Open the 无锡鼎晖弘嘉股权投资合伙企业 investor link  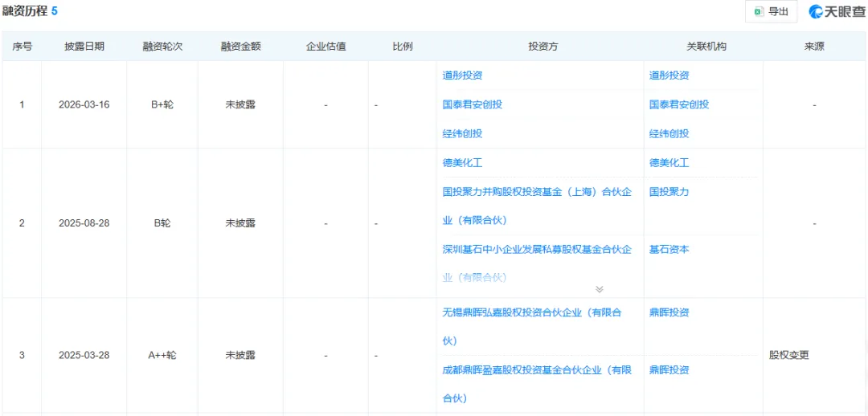pyautogui.click(x=532, y=326)
